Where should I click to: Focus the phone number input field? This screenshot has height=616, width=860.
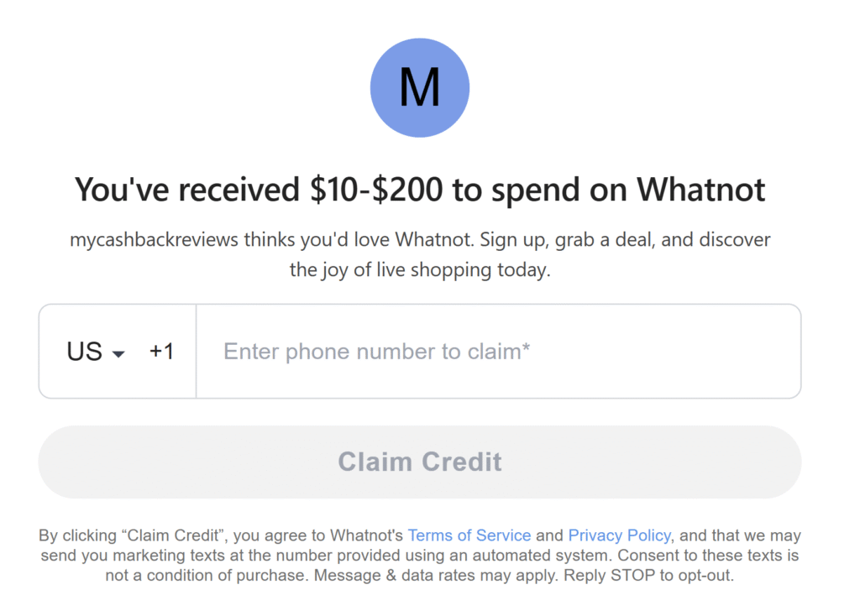click(496, 352)
